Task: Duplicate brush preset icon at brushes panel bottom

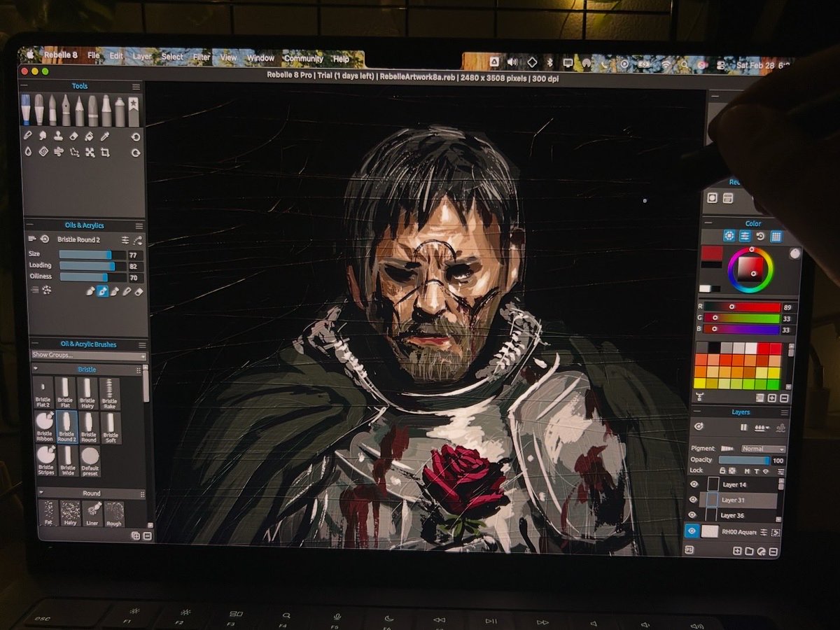Action: click(x=135, y=535)
